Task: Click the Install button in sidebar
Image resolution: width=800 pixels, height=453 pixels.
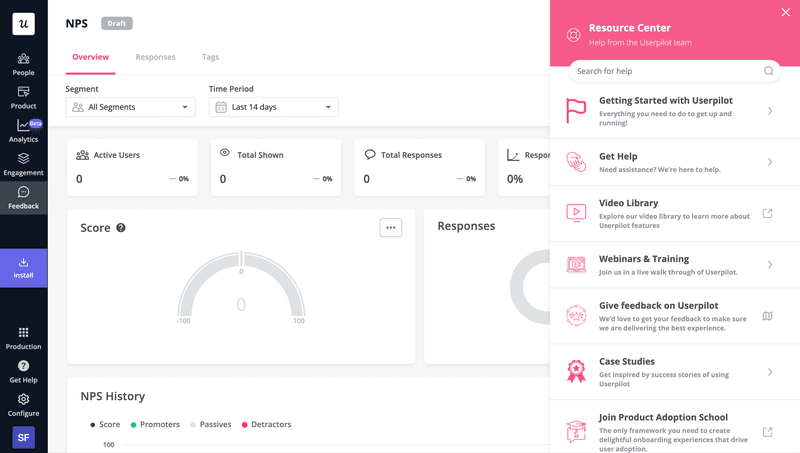Action: tap(23, 268)
